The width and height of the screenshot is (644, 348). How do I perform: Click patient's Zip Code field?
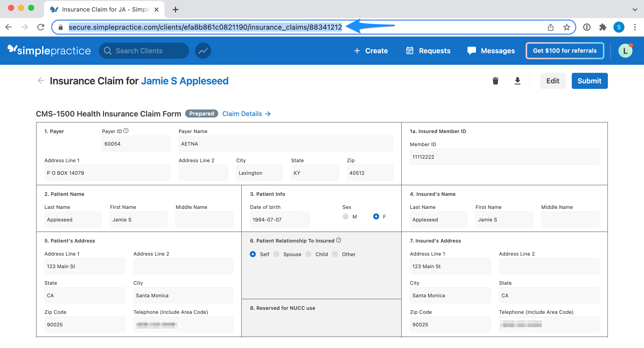tap(85, 324)
